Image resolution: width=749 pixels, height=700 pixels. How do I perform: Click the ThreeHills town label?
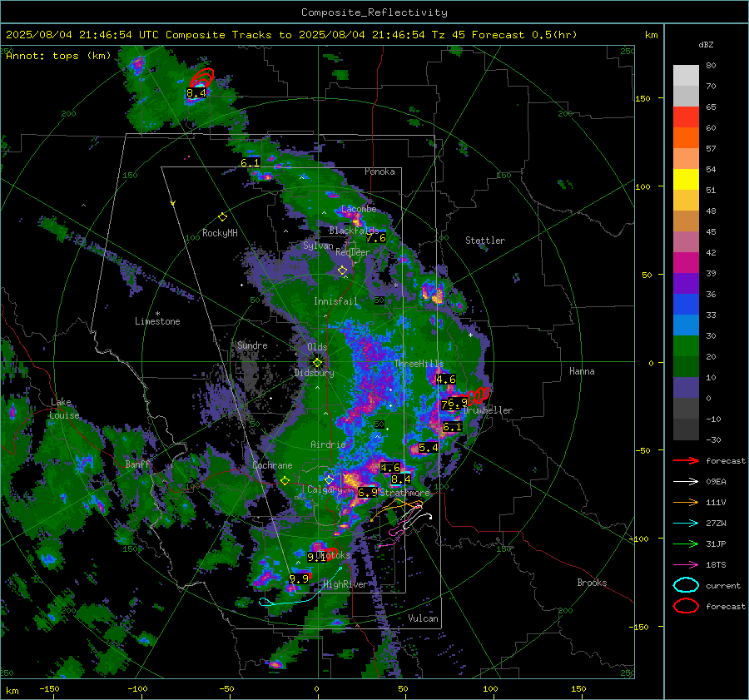[x=419, y=364]
